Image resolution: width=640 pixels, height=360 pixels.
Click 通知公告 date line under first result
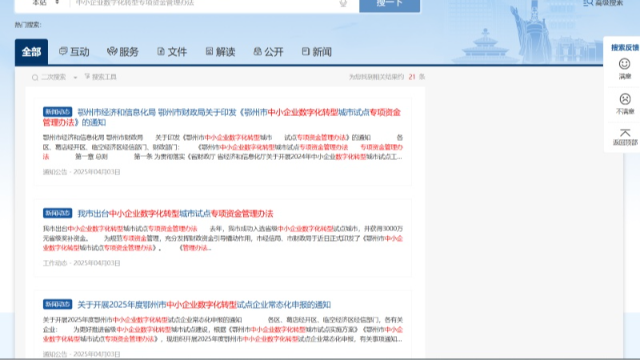coord(81,172)
